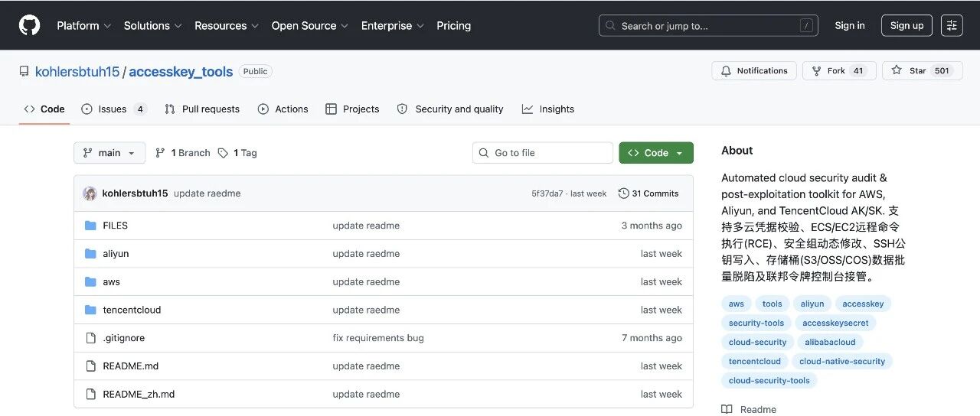The height and width of the screenshot is (416, 980).
Task: Open the README_zh.md file
Action: [139, 395]
